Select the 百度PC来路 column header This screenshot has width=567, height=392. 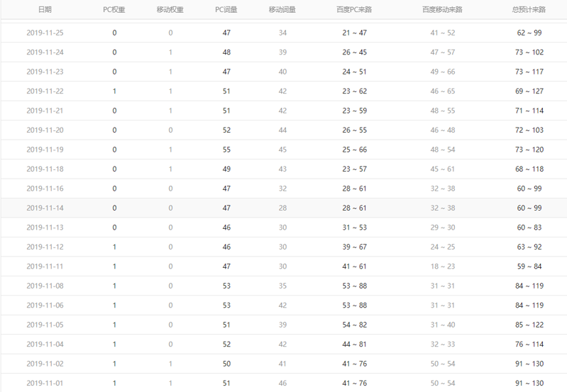tap(354, 10)
